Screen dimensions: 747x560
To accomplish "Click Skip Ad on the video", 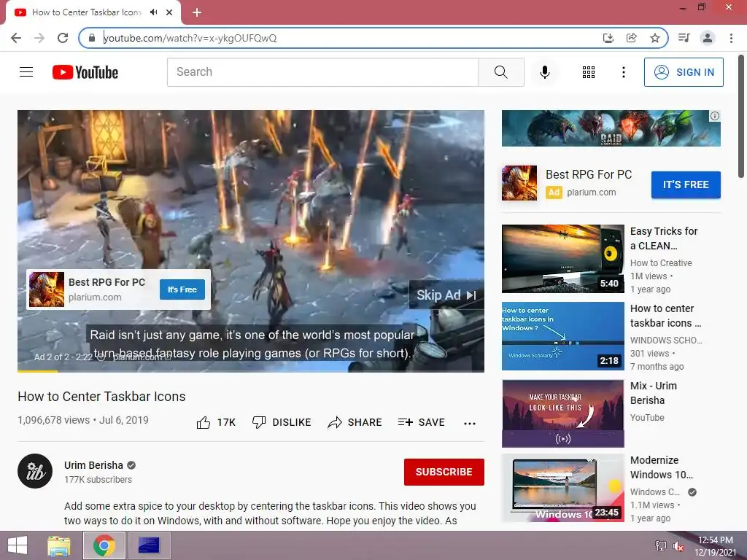I will click(446, 295).
